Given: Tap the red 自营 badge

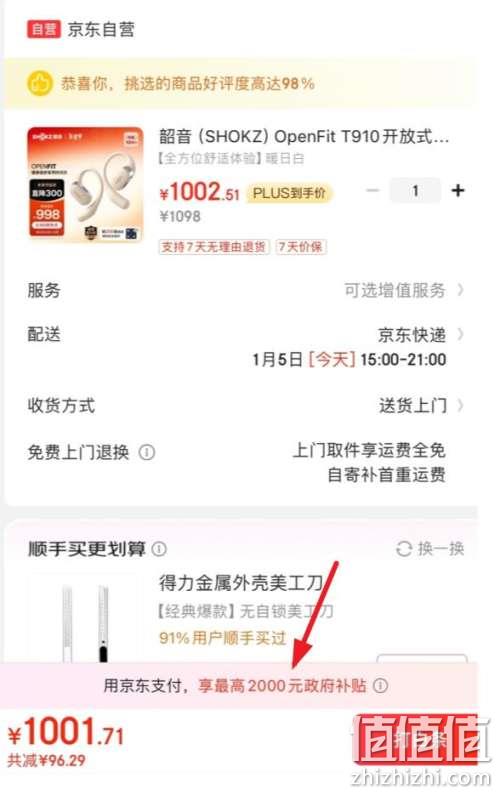Looking at the screenshot, I should (x=44, y=29).
